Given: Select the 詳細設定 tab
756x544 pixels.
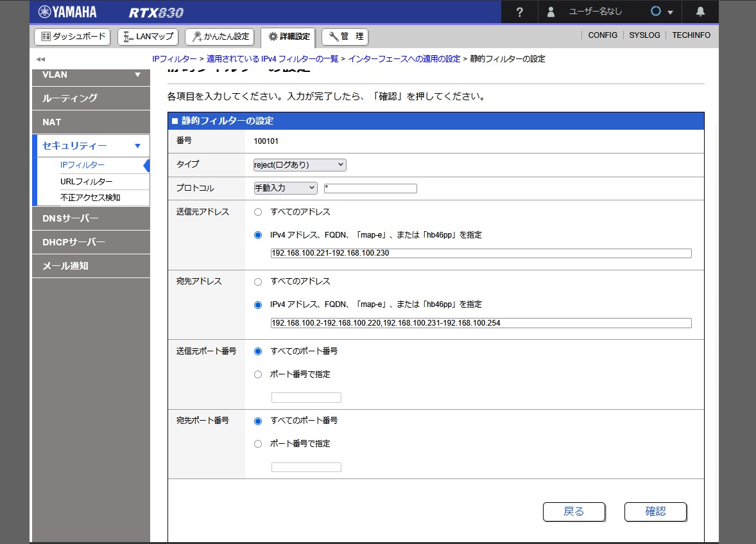Looking at the screenshot, I should click(x=288, y=37).
